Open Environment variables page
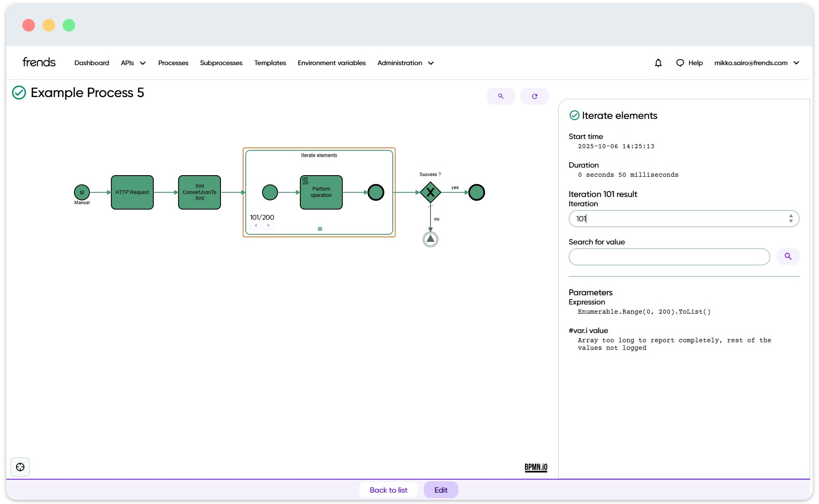The height and width of the screenshot is (504, 819). click(x=331, y=63)
